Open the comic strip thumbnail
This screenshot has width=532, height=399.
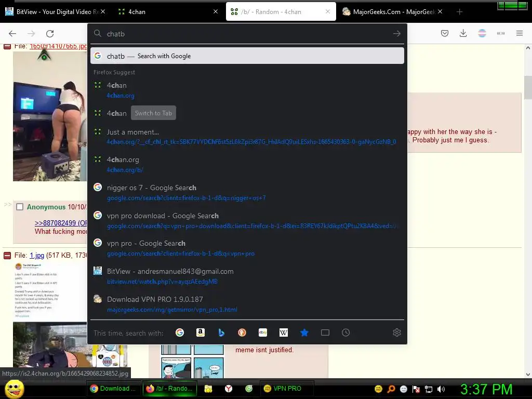click(x=192, y=361)
